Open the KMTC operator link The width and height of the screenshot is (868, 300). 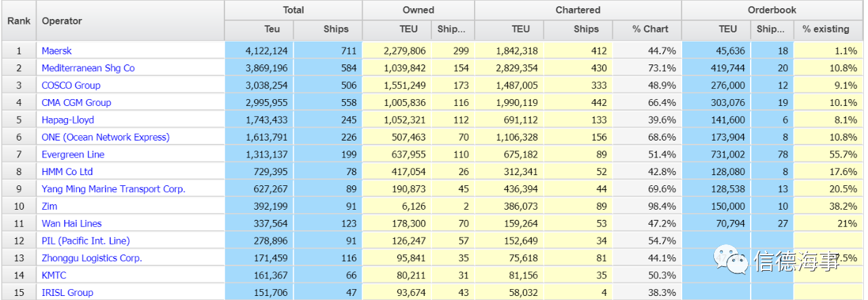(x=54, y=276)
